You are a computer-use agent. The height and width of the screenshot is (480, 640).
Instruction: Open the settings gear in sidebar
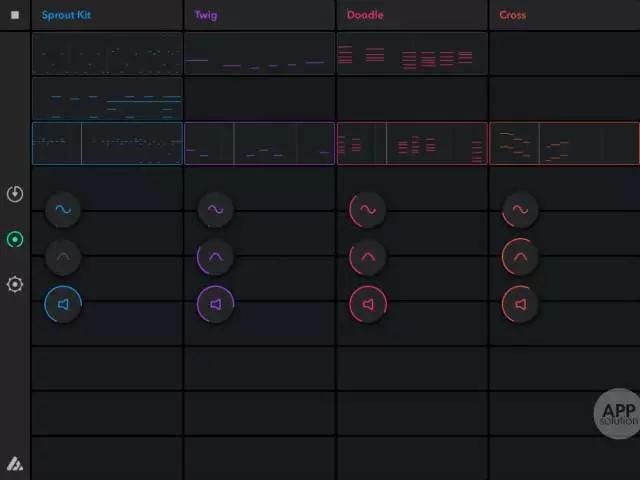click(x=15, y=284)
